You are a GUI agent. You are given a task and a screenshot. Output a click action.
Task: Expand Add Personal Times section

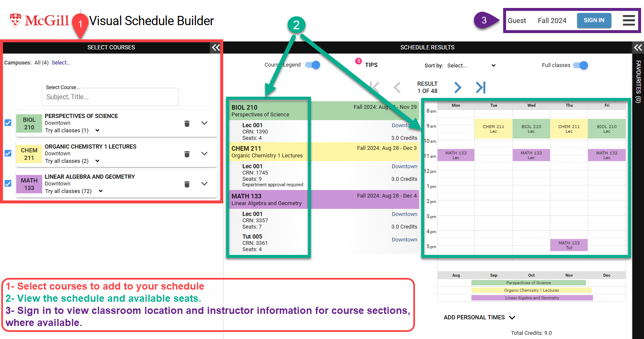click(x=479, y=318)
